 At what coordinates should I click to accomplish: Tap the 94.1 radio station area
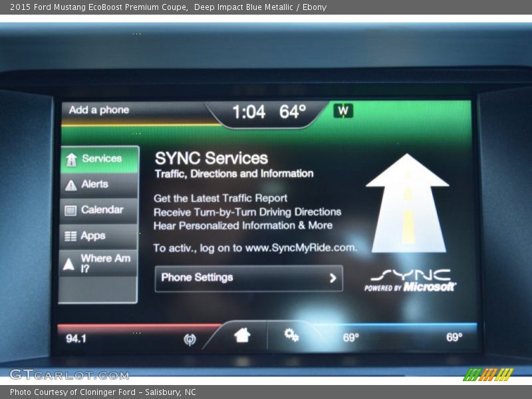[76, 338]
